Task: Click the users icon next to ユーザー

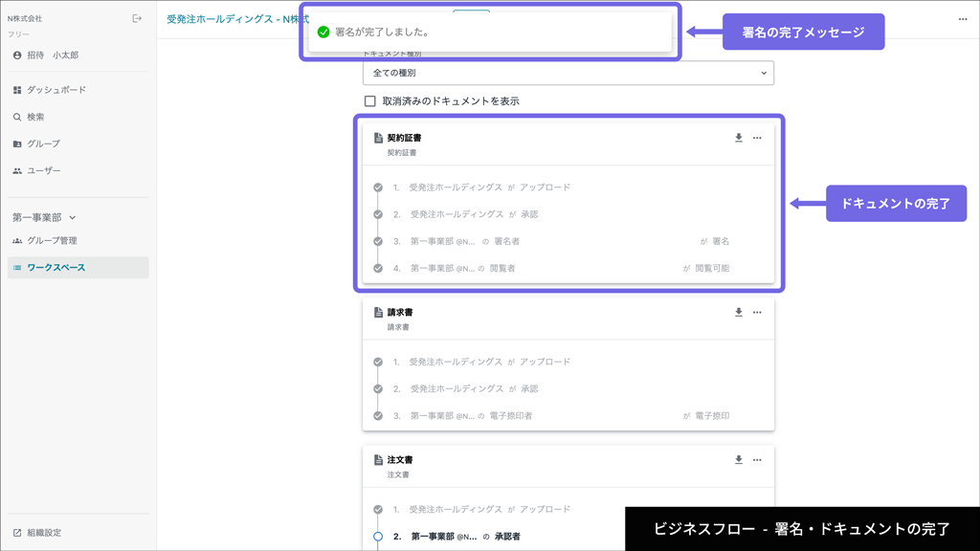Action: pyautogui.click(x=17, y=170)
